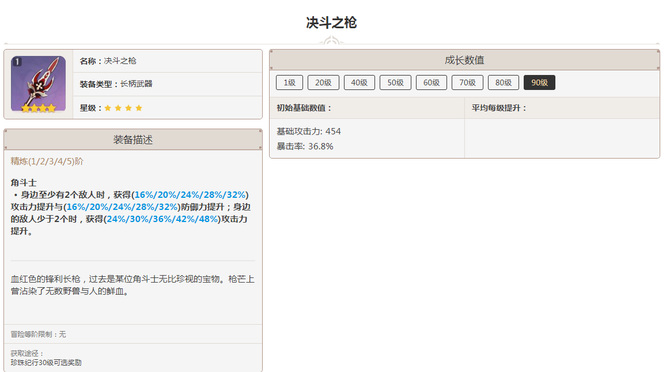Click the 血红色的锋利长枪 lore description
This screenshot has height=372, width=666.
click(133, 285)
